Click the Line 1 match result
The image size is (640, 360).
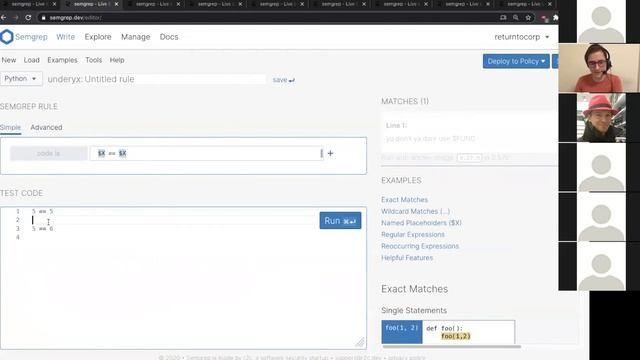coord(469,132)
